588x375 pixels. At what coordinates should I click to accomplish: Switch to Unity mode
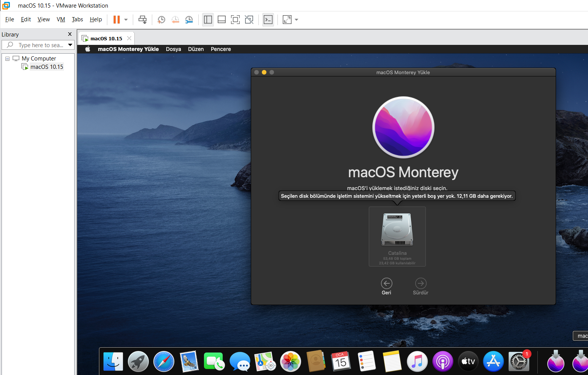(x=249, y=19)
